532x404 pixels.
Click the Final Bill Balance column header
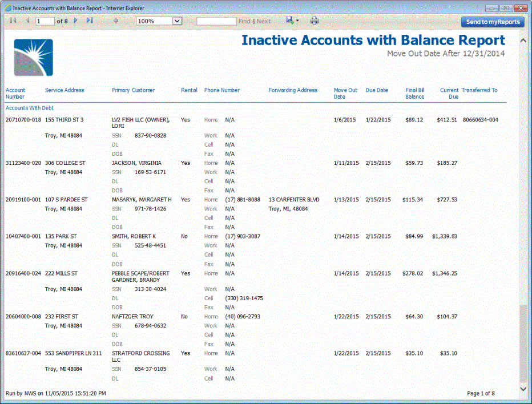pyautogui.click(x=414, y=93)
